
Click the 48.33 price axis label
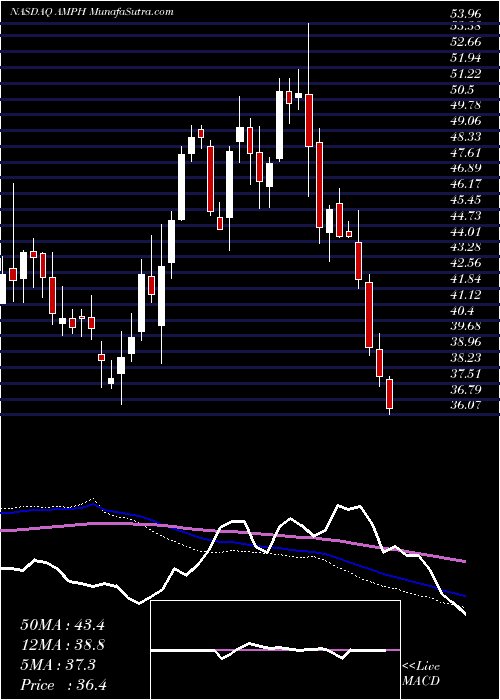[x=466, y=137]
